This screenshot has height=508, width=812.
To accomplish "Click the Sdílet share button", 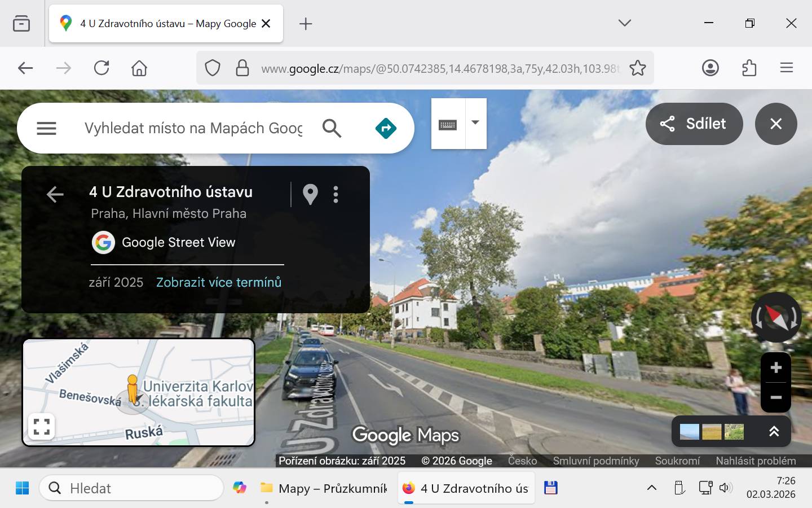I will [x=694, y=124].
